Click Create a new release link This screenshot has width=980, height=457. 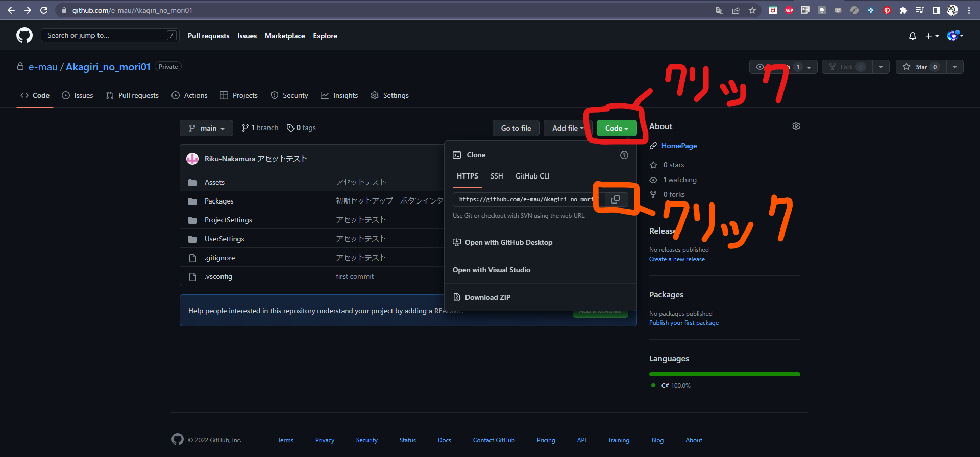[677, 259]
